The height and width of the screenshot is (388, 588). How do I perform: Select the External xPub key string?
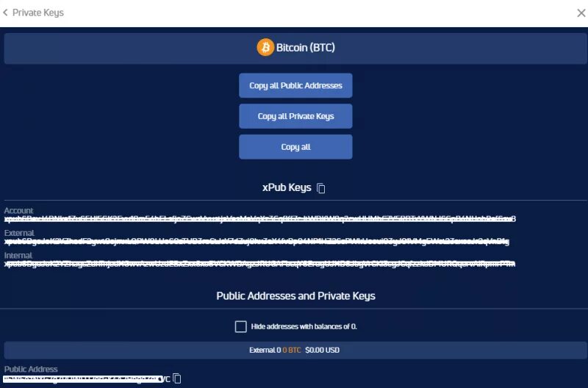[257, 242]
